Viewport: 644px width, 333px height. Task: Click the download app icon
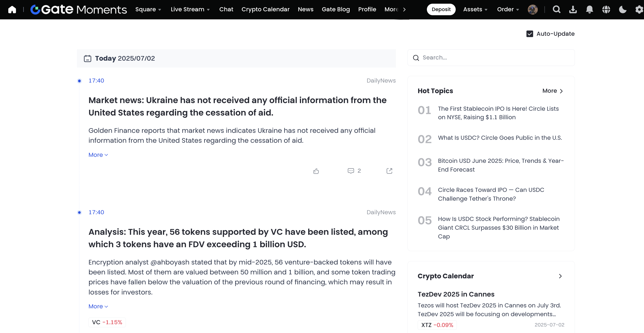[573, 9]
